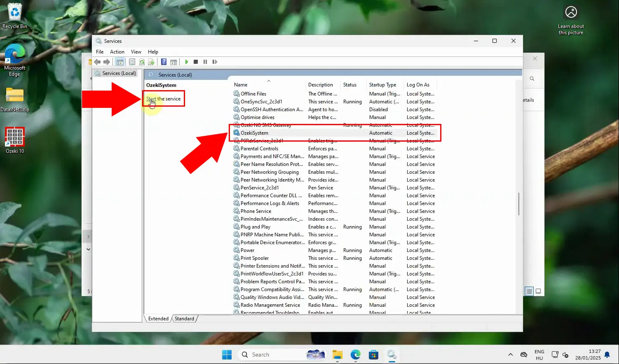Click the Restart Service toolbar icon
619x364 pixels.
tap(215, 62)
